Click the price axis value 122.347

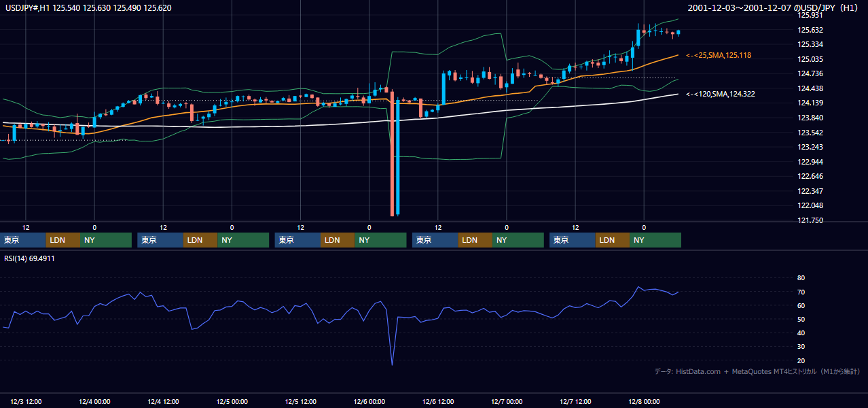click(811, 191)
